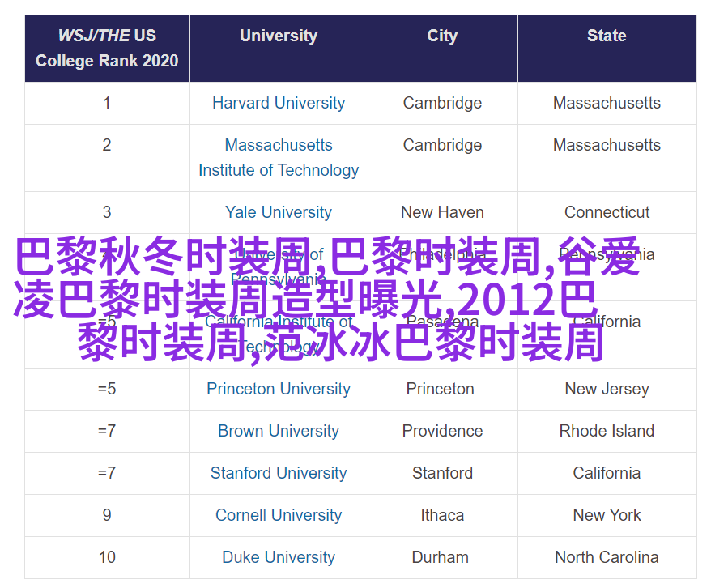Viewport: 711px width, 588px height.
Task: Click the 'WSJ/THE US College Rank 2020' header
Action: [107, 48]
